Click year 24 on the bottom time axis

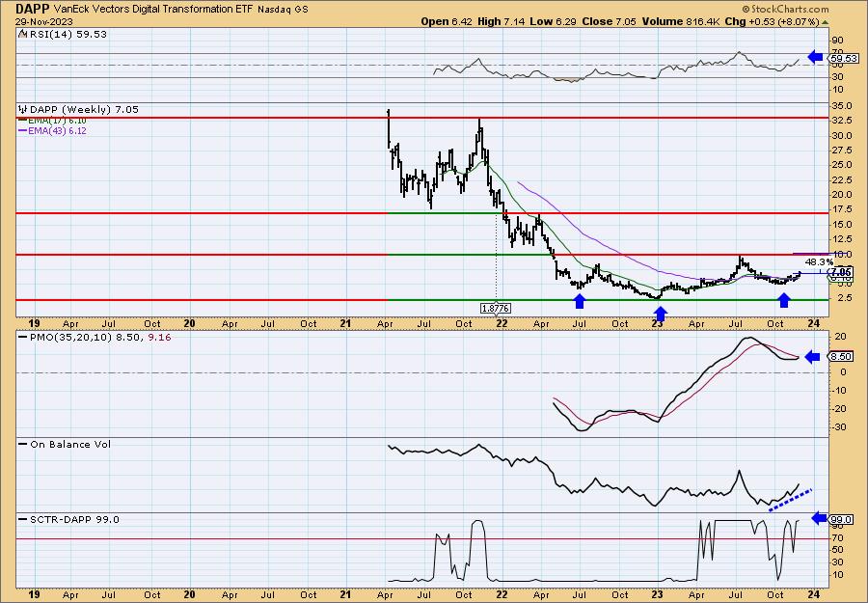813,594
